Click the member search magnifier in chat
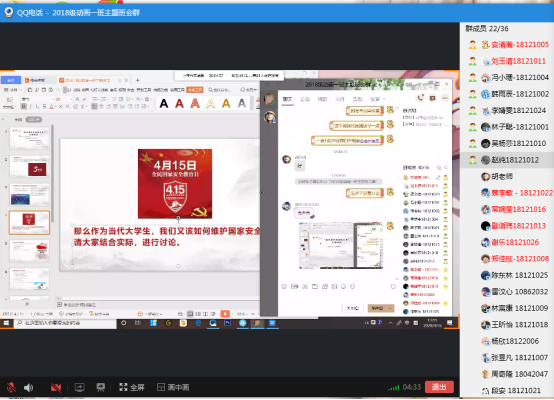This screenshot has height=400, width=554. pyautogui.click(x=446, y=167)
